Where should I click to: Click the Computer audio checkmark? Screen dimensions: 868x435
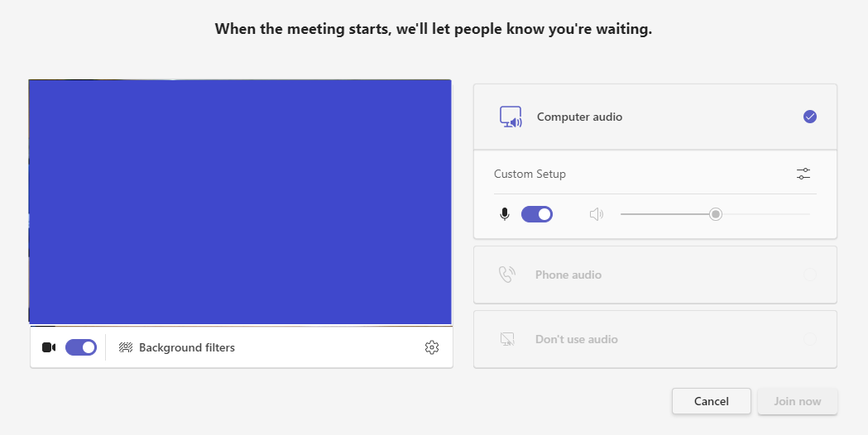810,117
